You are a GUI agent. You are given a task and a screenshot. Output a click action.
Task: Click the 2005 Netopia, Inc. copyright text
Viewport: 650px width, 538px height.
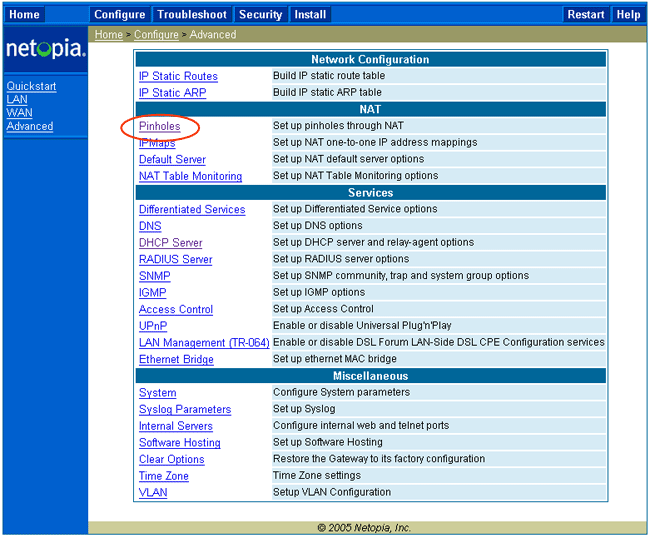click(364, 528)
